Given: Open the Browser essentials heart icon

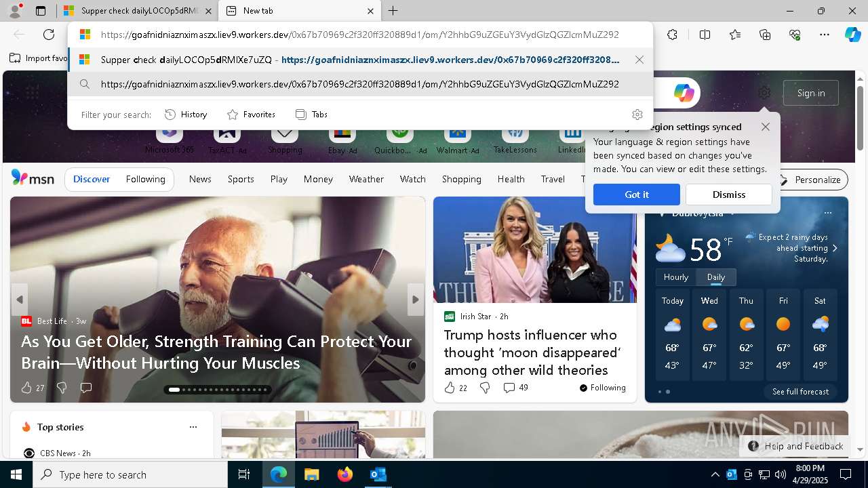Looking at the screenshot, I should click(x=795, y=35).
